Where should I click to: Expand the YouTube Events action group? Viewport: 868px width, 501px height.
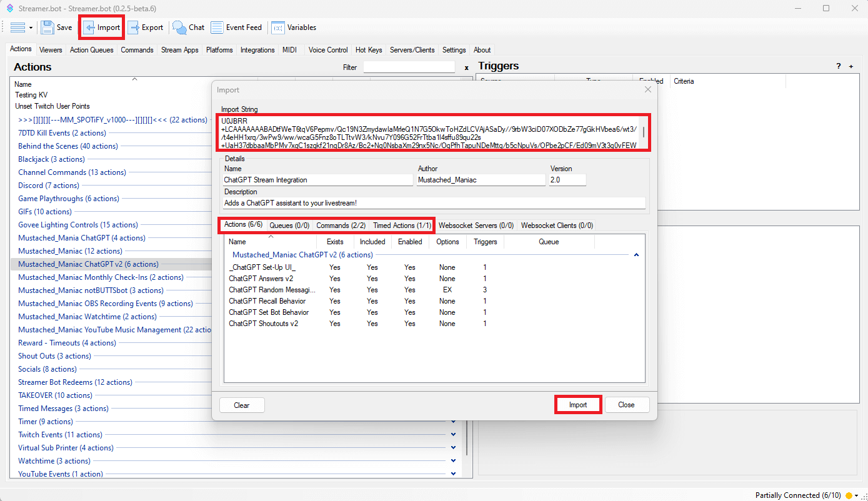pos(454,474)
